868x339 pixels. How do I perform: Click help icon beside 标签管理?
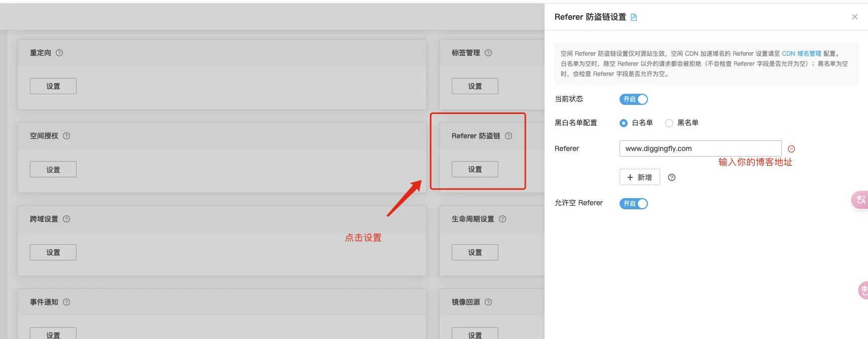[x=488, y=53]
